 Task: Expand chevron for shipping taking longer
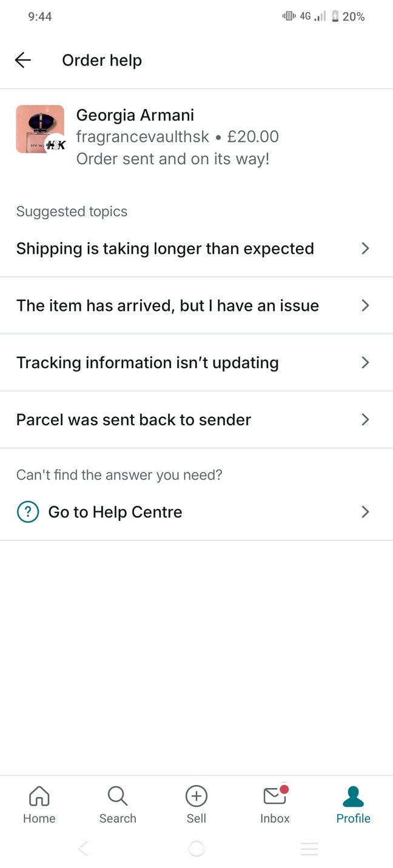365,248
